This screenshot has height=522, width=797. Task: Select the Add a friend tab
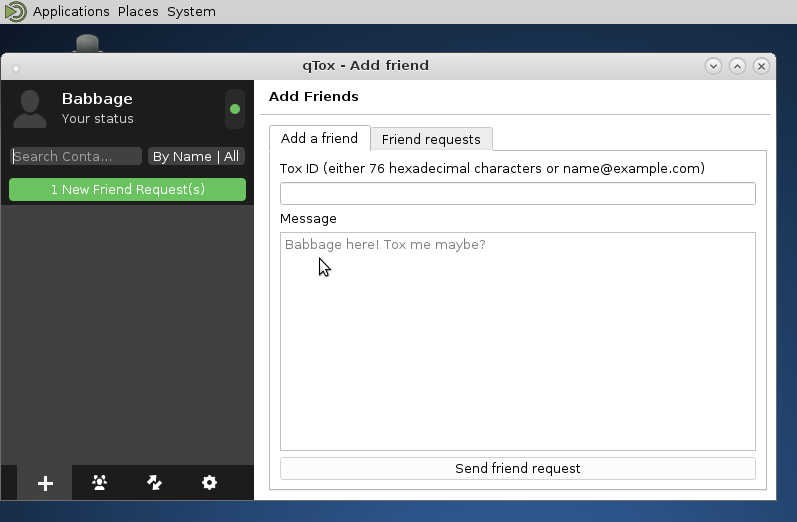[319, 138]
